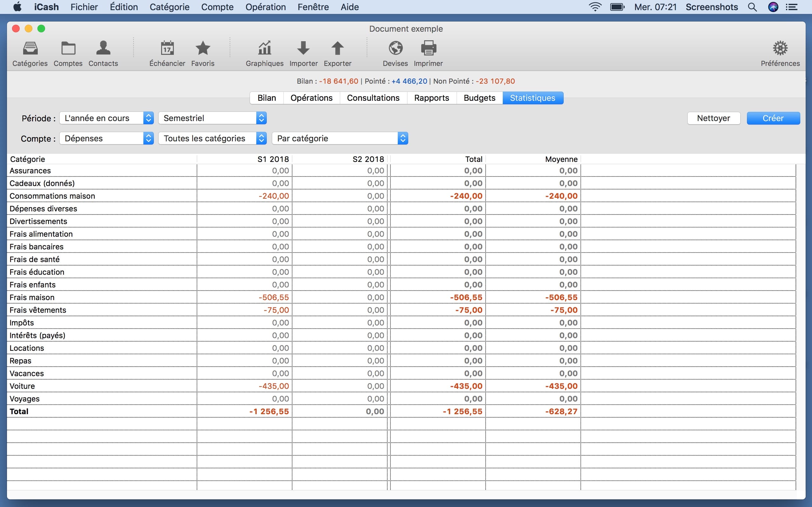This screenshot has width=812, height=507.
Task: Expand the Toutes les catégories dropdown
Action: 213,138
